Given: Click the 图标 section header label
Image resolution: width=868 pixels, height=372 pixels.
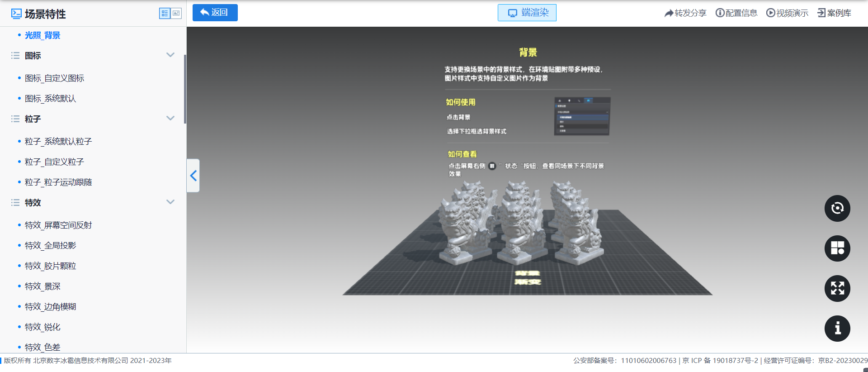Looking at the screenshot, I should click(x=33, y=56).
